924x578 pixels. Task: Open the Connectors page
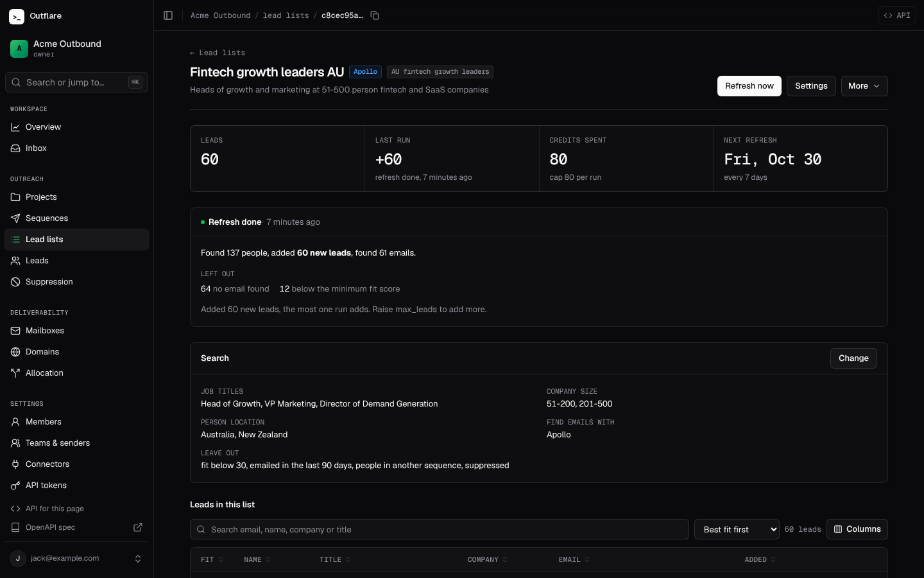click(76, 464)
